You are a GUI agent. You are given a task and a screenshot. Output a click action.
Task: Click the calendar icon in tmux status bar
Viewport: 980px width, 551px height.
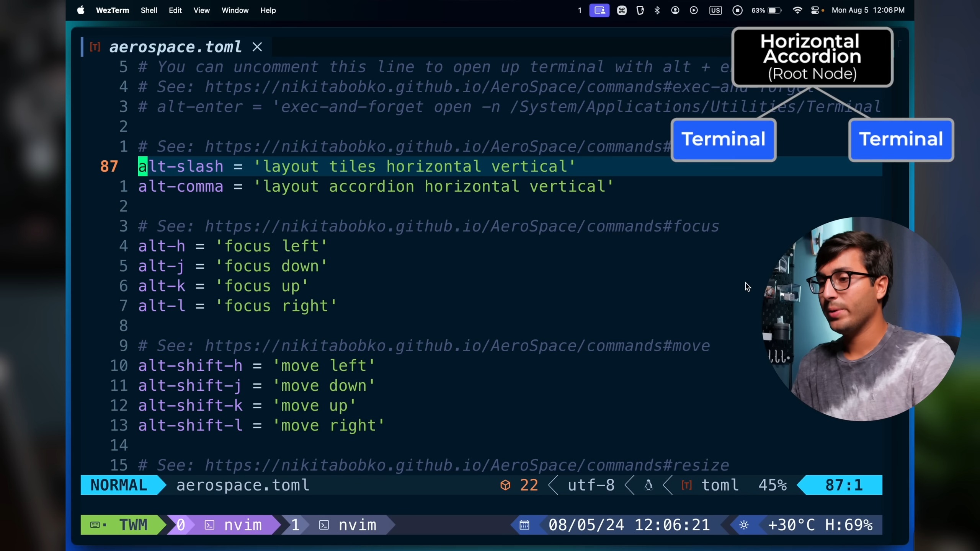524,525
